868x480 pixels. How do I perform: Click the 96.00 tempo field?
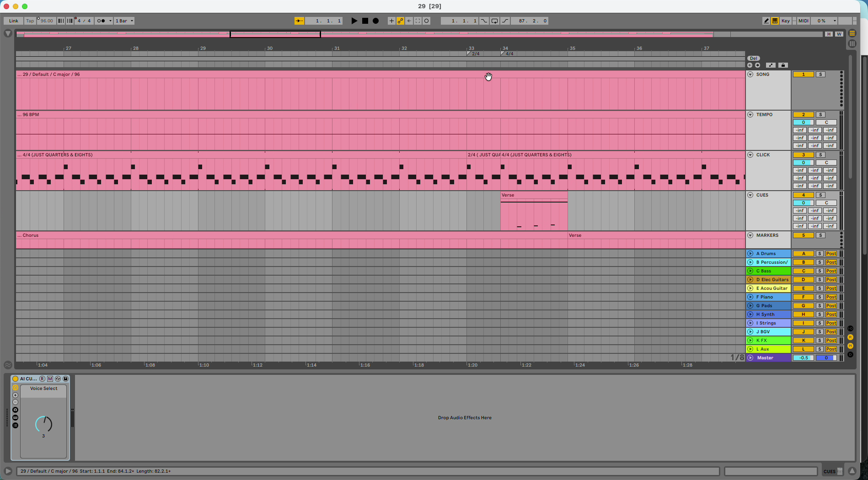pyautogui.click(x=46, y=21)
